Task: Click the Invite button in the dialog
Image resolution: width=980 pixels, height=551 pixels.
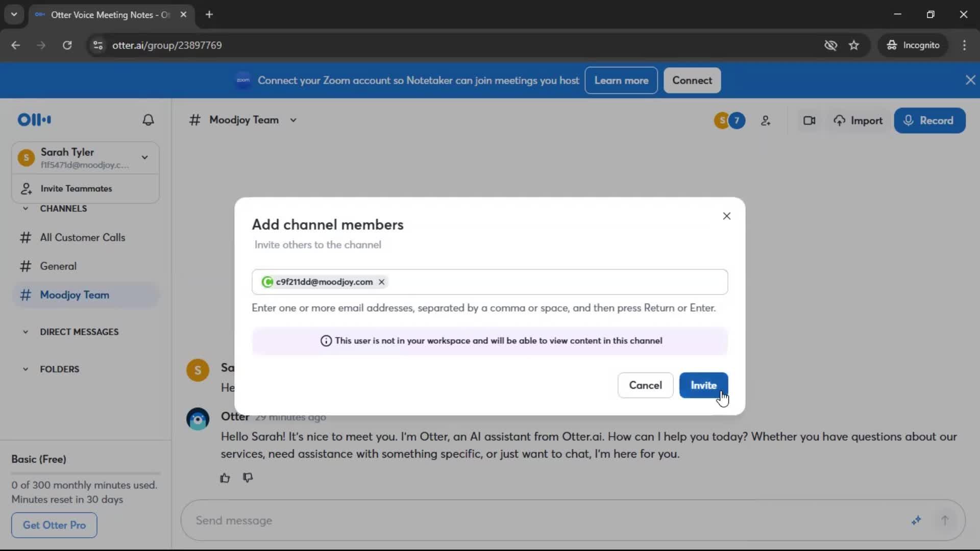Action: 703,386
